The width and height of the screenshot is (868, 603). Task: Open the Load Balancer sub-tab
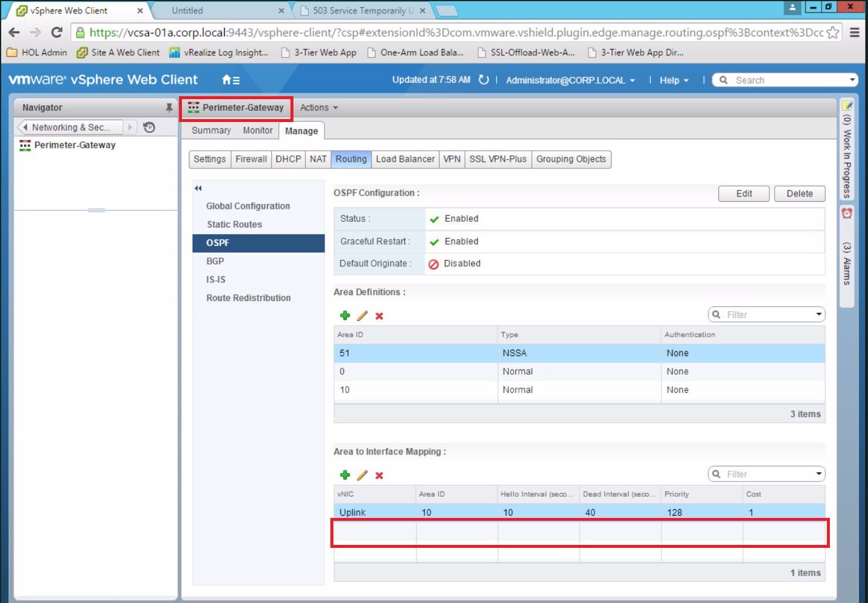(405, 159)
